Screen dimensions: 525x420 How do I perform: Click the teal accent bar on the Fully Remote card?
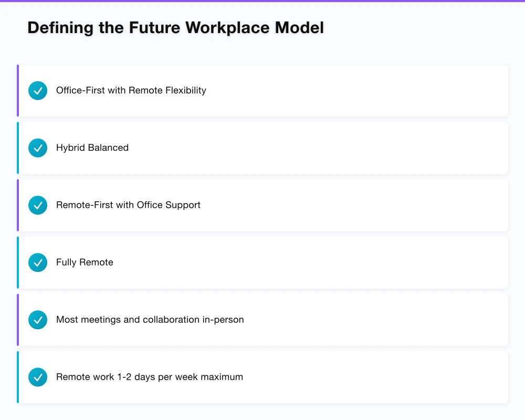pos(18,262)
